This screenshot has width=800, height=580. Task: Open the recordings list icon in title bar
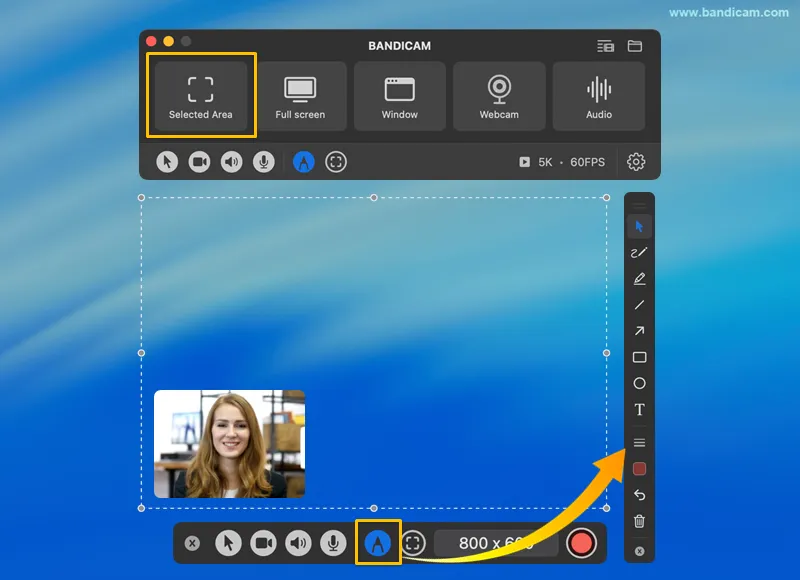[606, 46]
